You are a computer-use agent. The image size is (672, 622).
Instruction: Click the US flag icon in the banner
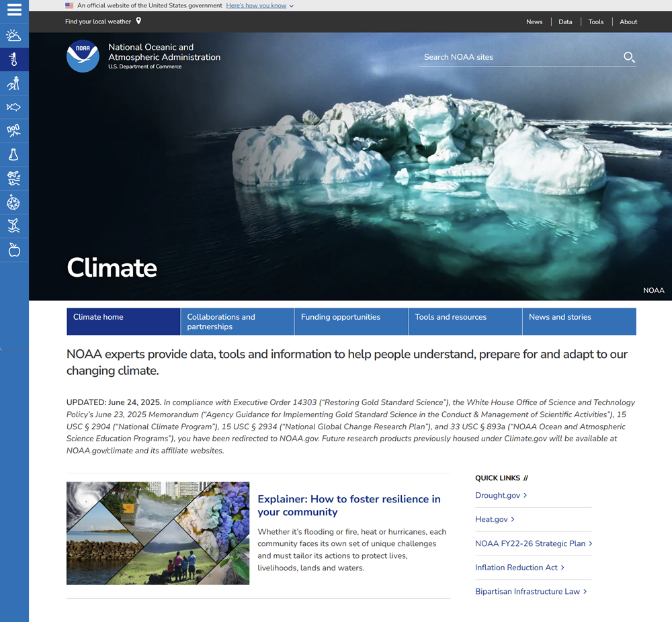69,5
